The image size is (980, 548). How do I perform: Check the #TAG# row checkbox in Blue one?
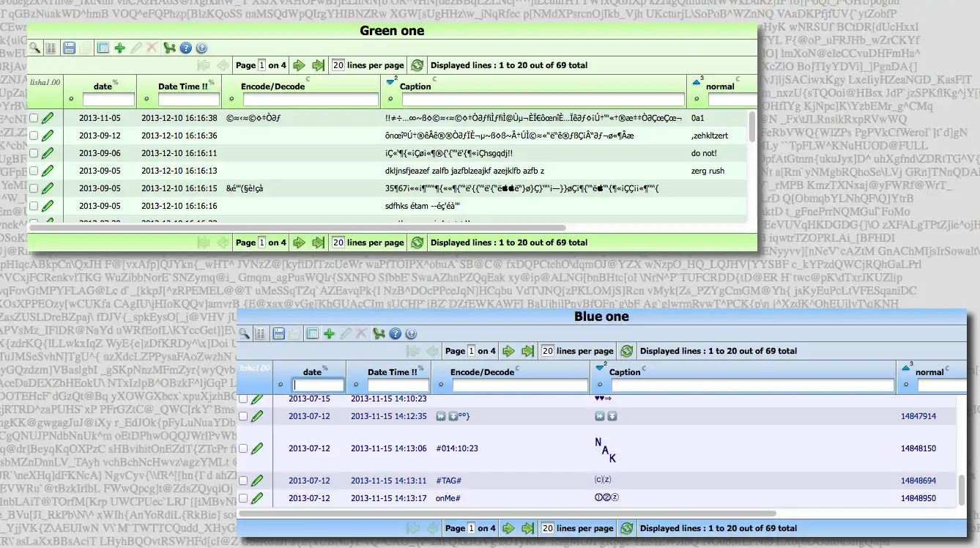(x=243, y=481)
